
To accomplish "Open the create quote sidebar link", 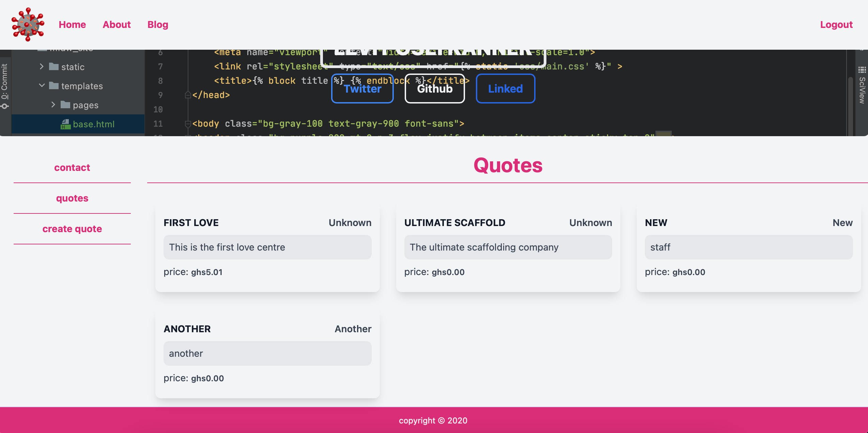I will (72, 229).
